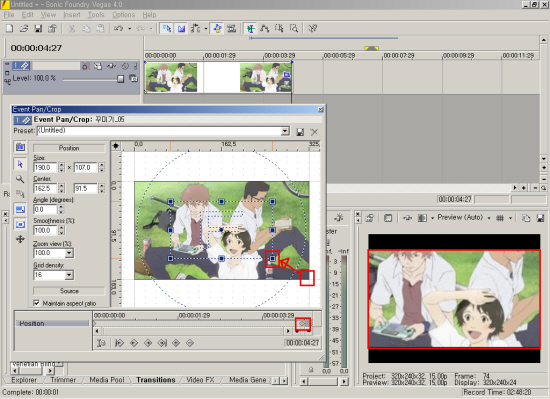Click Delete Keyframe button
The width and height of the screenshot is (550, 399).
tap(190, 343)
